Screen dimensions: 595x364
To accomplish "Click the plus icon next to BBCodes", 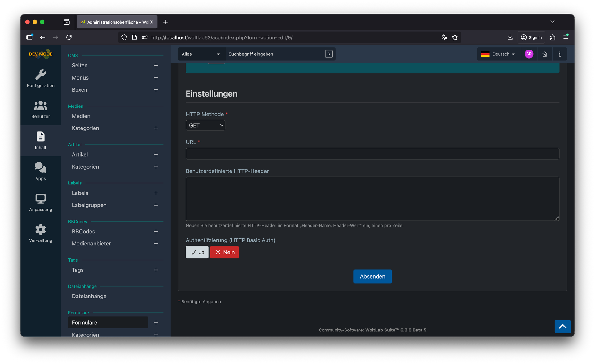I will [x=156, y=232].
